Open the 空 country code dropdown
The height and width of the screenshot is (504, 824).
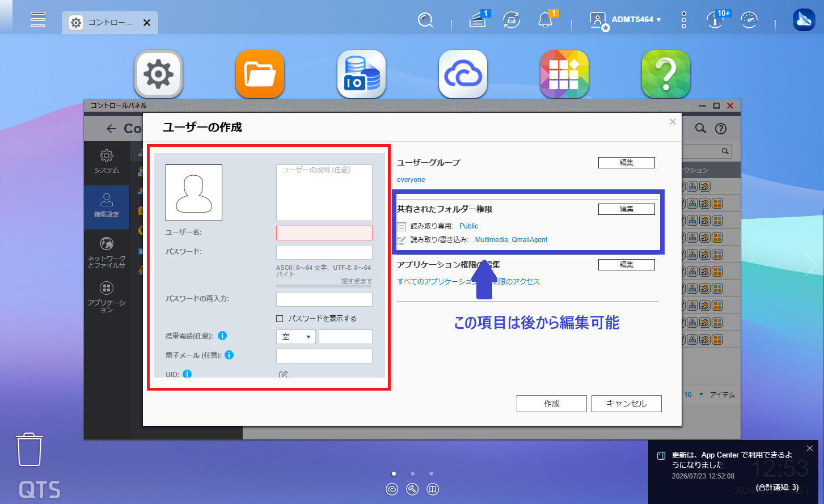click(296, 337)
